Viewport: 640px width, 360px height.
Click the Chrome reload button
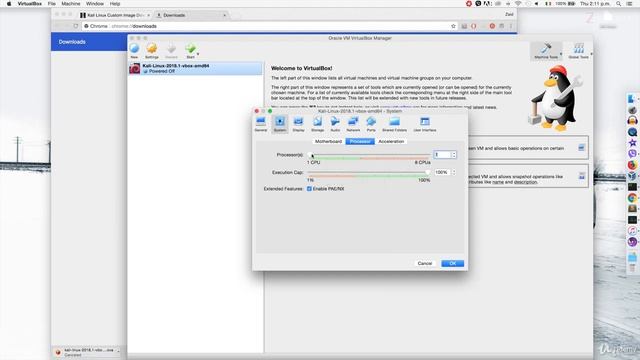coord(76,26)
